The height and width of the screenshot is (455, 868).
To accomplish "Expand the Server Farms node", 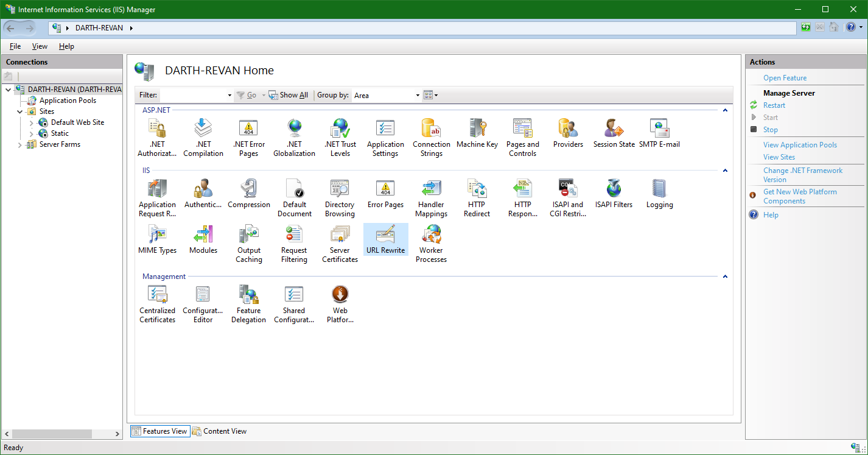I will tap(20, 144).
